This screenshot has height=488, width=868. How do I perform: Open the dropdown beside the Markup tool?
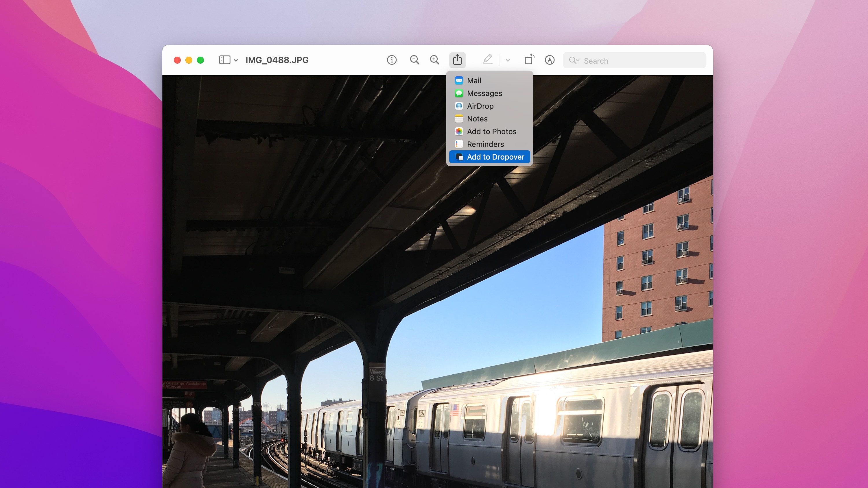pyautogui.click(x=507, y=60)
